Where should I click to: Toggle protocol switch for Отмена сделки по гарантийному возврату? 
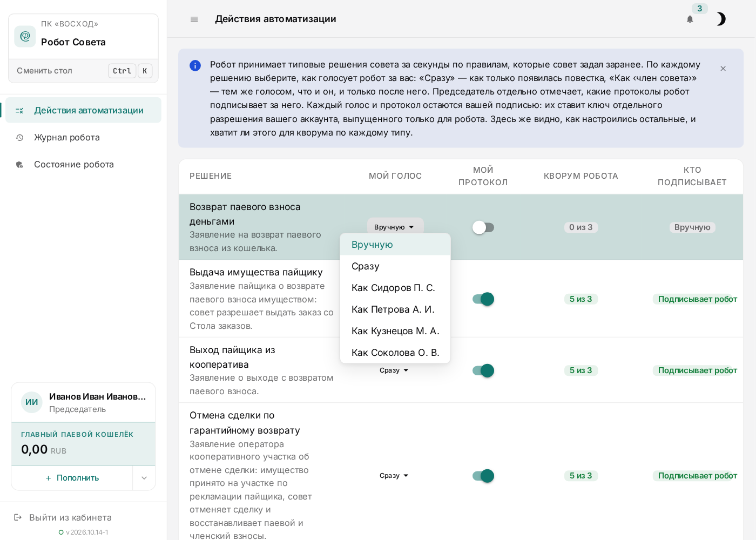tap(483, 476)
